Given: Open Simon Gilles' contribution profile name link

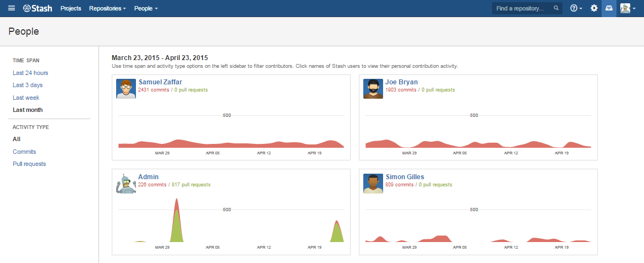Looking at the screenshot, I should pyautogui.click(x=405, y=177).
